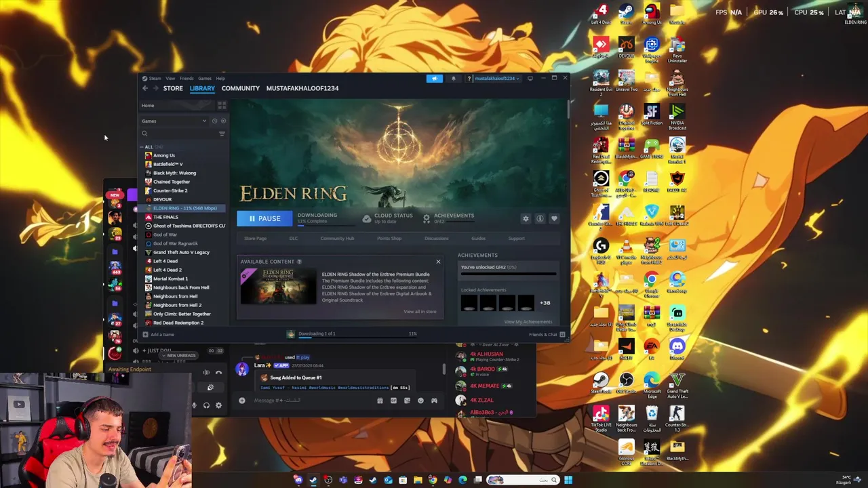868x488 pixels.
Task: Pause the Elden Ring download
Action: pos(264,218)
